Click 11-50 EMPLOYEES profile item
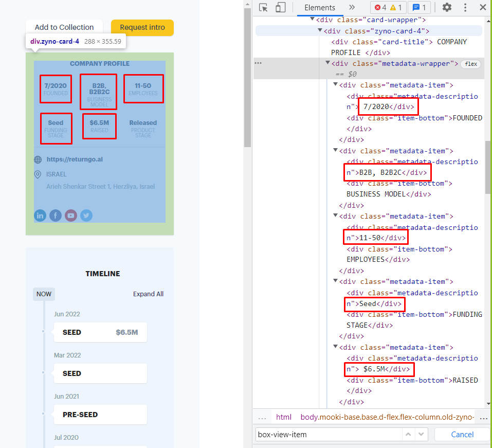492x448 pixels. click(x=143, y=89)
